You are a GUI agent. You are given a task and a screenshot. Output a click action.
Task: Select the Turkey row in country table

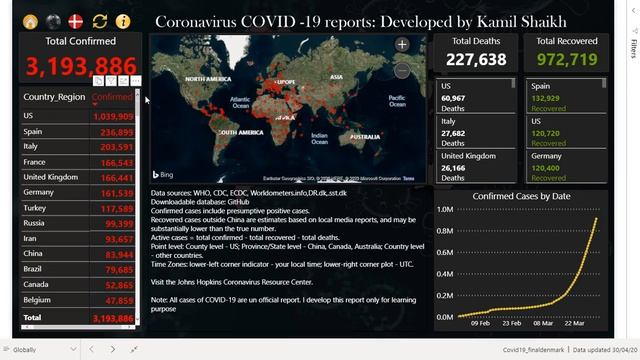coord(78,208)
